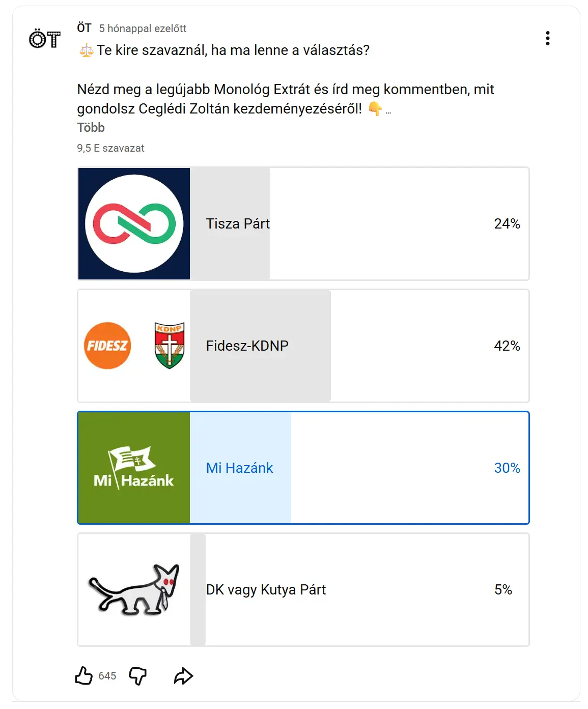Click the 9,5 E szavazat count

(x=110, y=148)
